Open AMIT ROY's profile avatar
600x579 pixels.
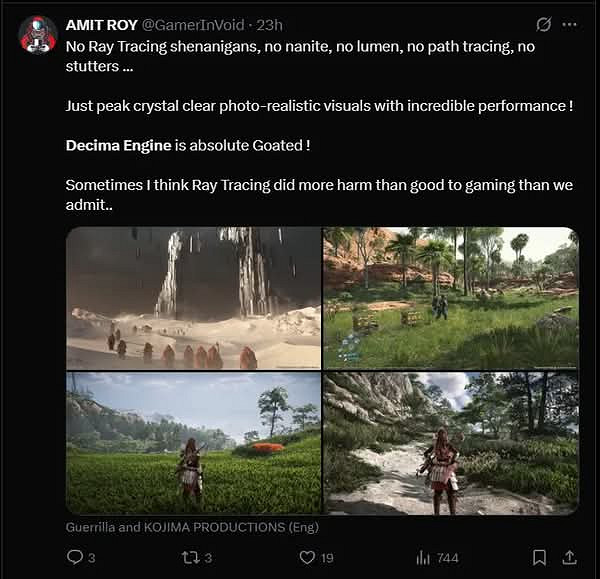[x=38, y=34]
